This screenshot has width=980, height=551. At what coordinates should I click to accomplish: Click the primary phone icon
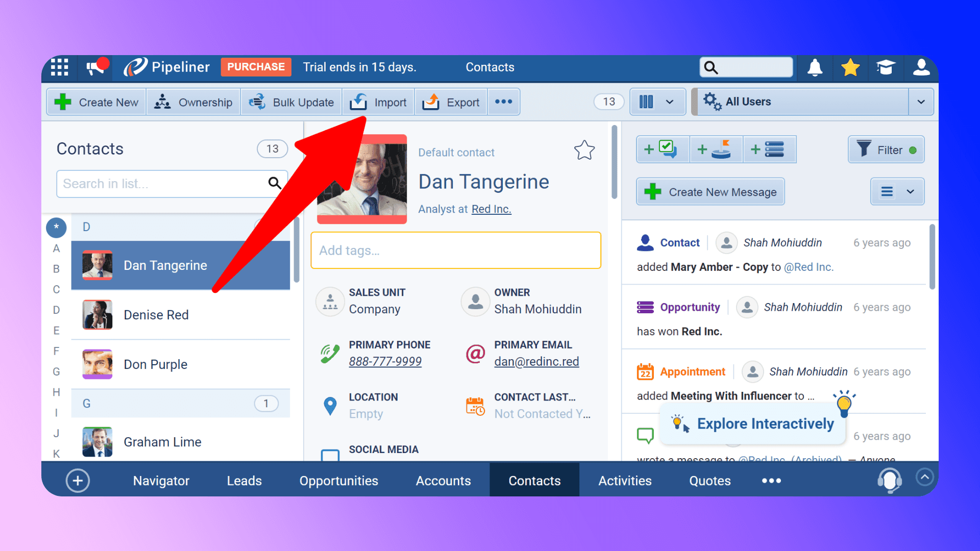point(330,353)
